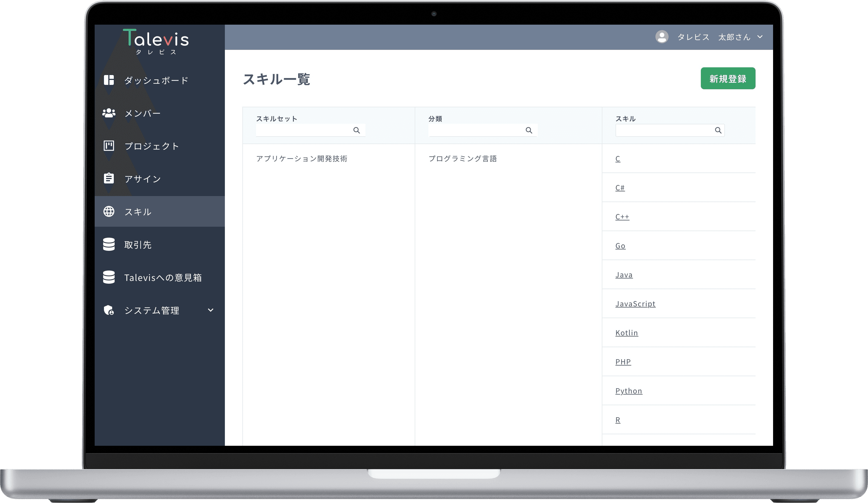
Task: Click the 新規登録 button
Action: [x=728, y=78]
